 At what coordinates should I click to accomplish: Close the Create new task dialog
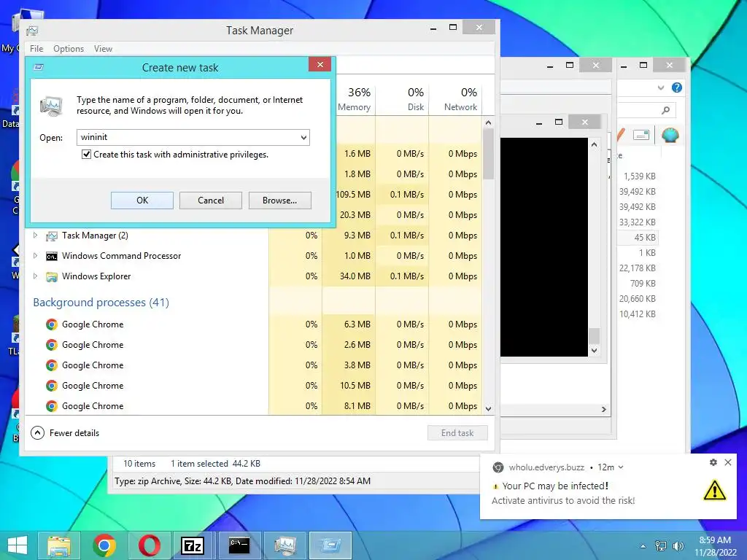click(x=320, y=64)
